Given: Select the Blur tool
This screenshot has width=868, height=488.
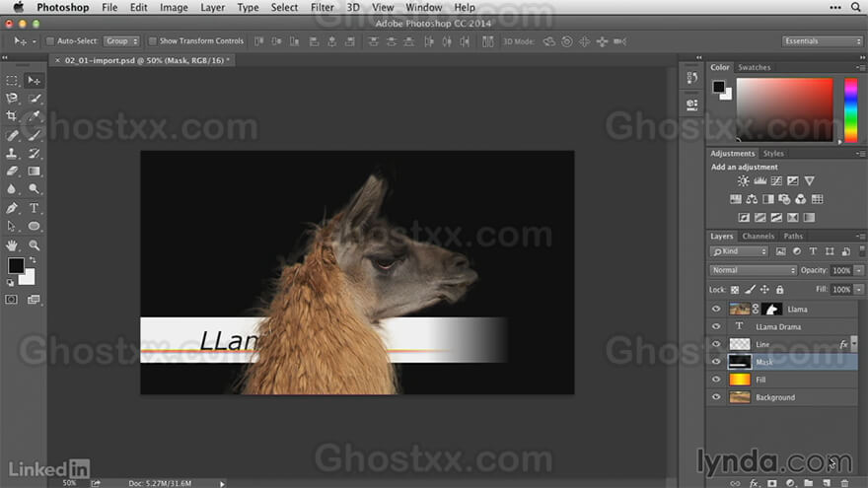Looking at the screenshot, I should pyautogui.click(x=12, y=188).
